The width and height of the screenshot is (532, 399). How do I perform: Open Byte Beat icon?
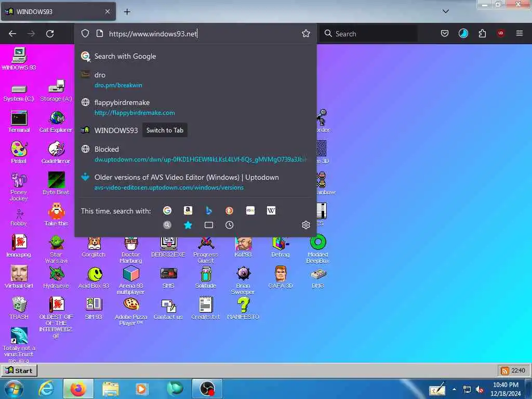tap(56, 183)
